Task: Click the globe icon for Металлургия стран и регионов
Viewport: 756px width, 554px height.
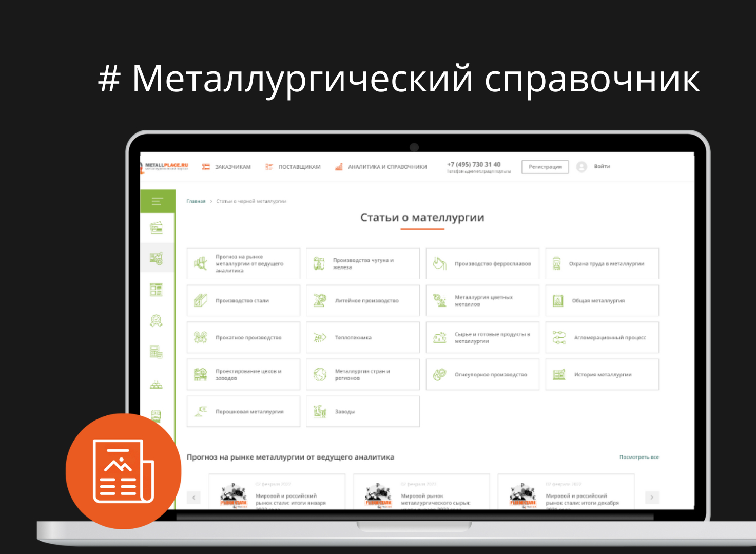Action: [x=320, y=374]
